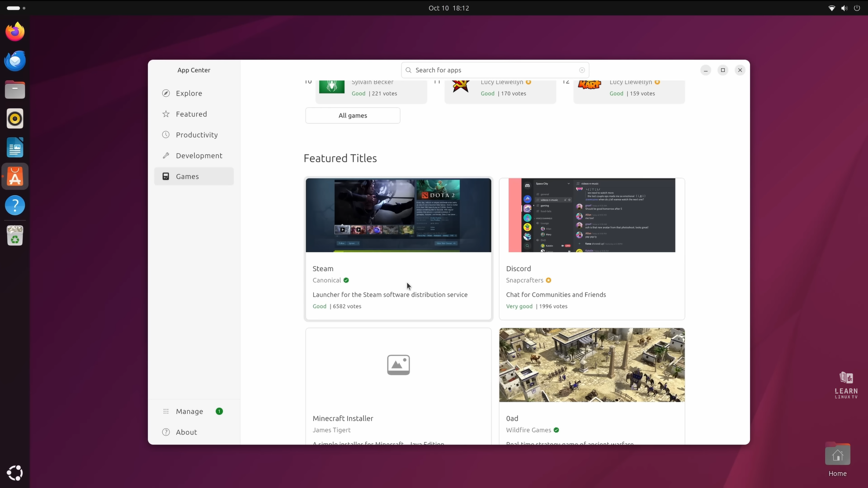Click the Explore compass icon
The width and height of the screenshot is (868, 488).
coord(166,93)
